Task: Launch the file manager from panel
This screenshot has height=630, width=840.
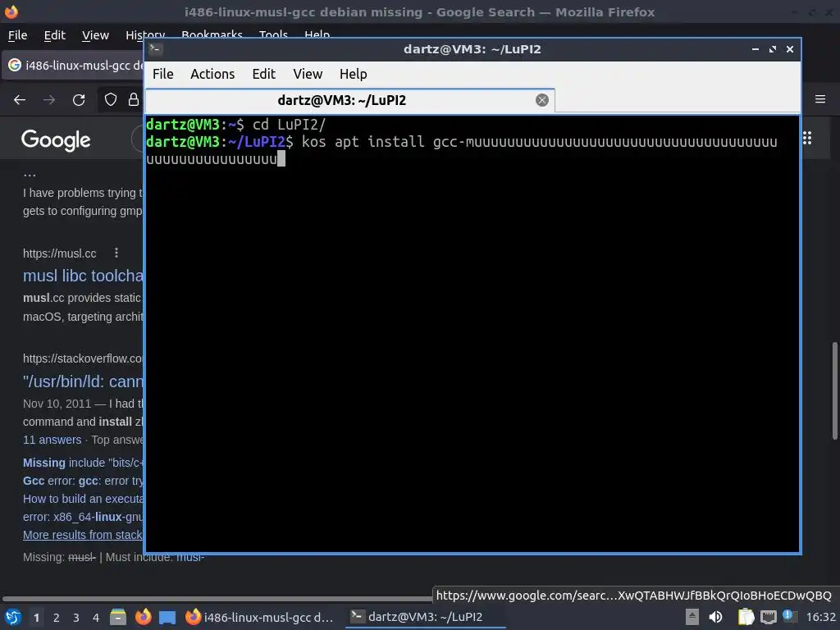Action: pyautogui.click(x=118, y=617)
